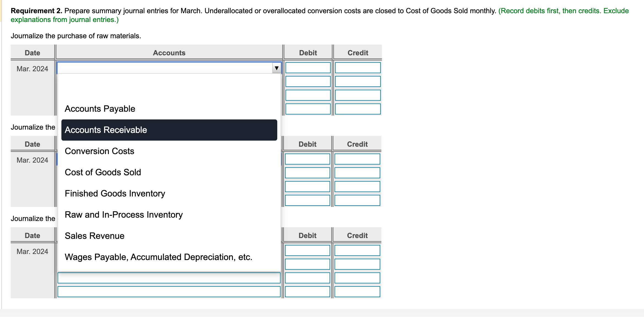Select Wages Payable, Accumulated Depreciation, etc.
Screen dimensions: 644x317
158,257
